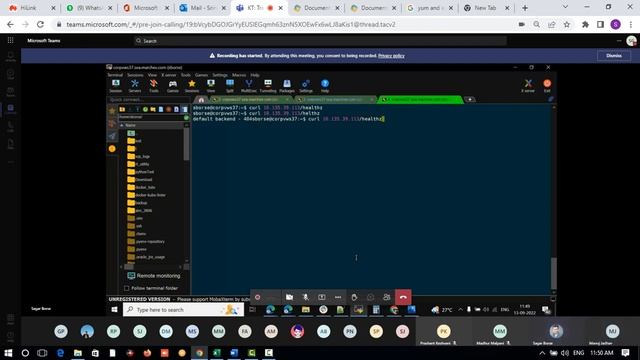The image size is (640, 360).
Task: Open the blue Help question icon
Action: [x=325, y=86]
